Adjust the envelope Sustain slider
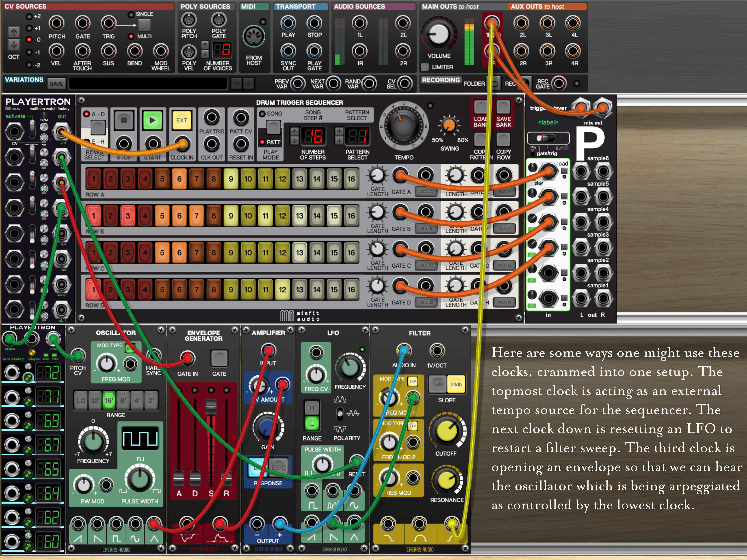 (x=211, y=407)
